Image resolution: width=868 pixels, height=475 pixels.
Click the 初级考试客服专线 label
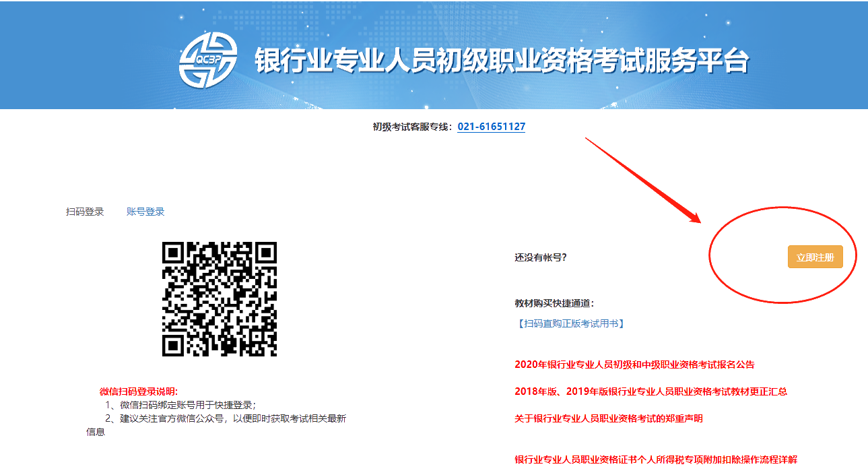click(x=413, y=127)
